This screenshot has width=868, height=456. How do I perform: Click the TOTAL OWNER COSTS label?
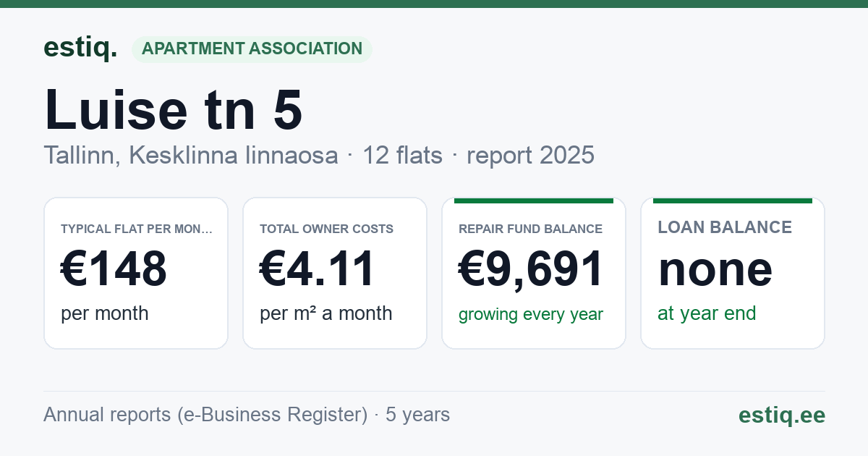327,229
